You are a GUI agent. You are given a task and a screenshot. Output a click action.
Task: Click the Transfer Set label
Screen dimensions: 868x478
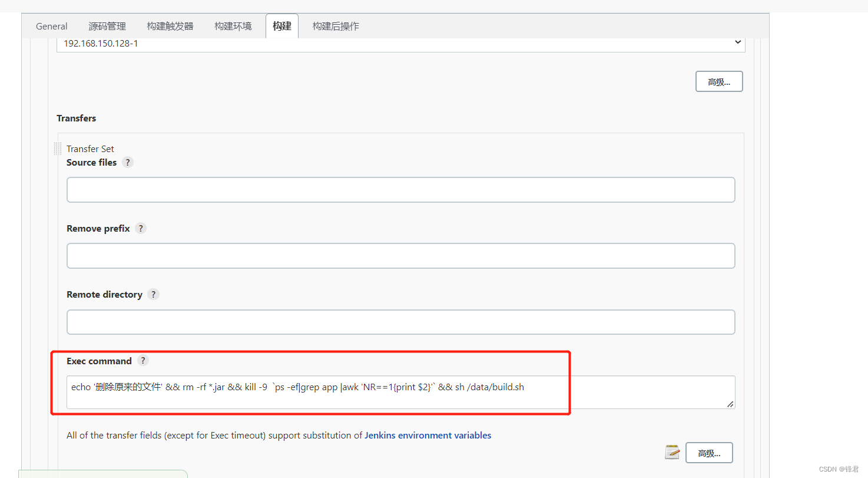[x=90, y=149]
